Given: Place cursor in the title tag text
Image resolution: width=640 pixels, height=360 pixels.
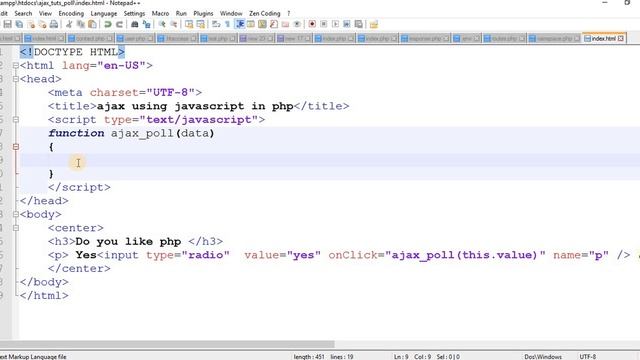Looking at the screenshot, I should click(x=195, y=106).
